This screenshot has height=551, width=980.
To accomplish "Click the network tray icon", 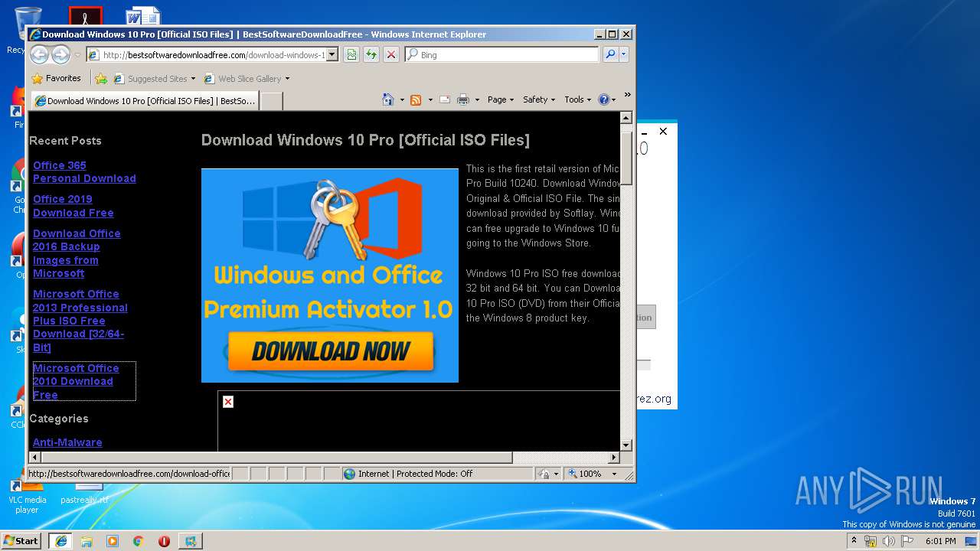I will click(871, 541).
